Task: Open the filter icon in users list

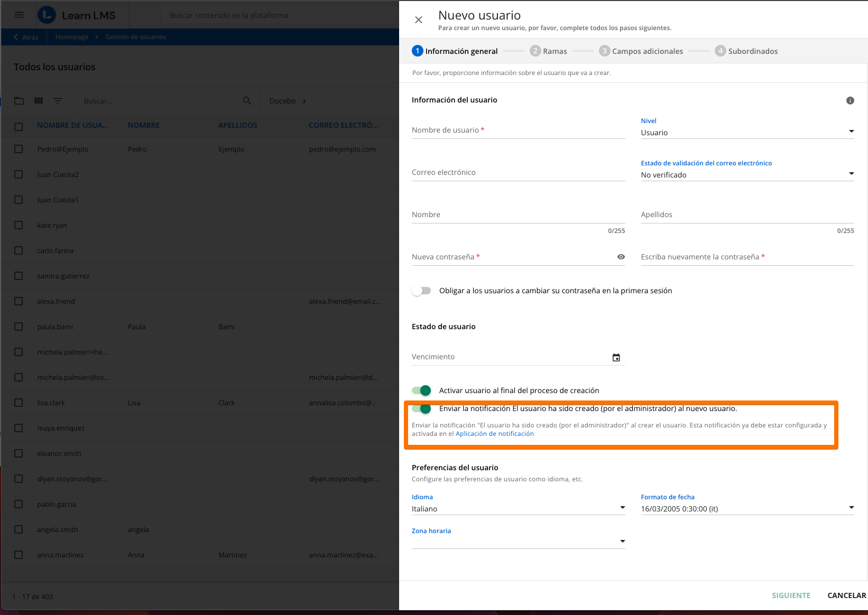Action: [58, 100]
